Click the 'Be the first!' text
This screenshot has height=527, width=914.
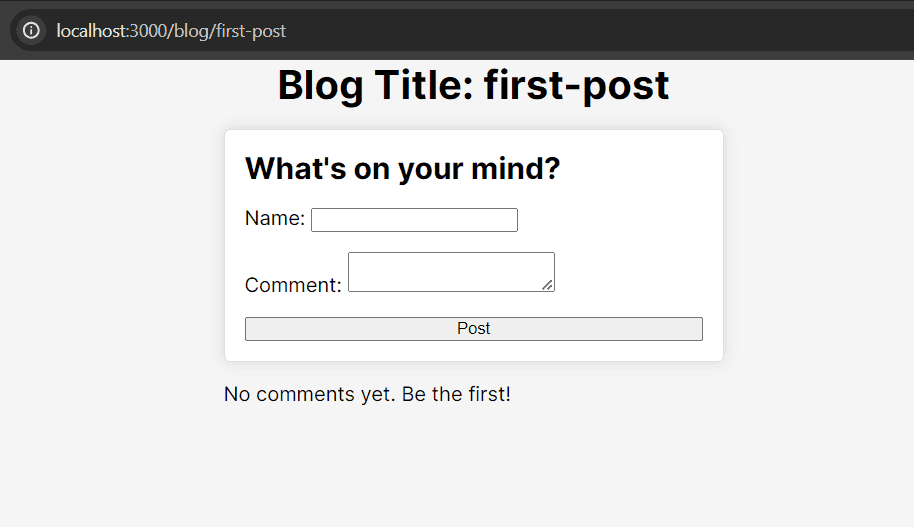click(456, 394)
